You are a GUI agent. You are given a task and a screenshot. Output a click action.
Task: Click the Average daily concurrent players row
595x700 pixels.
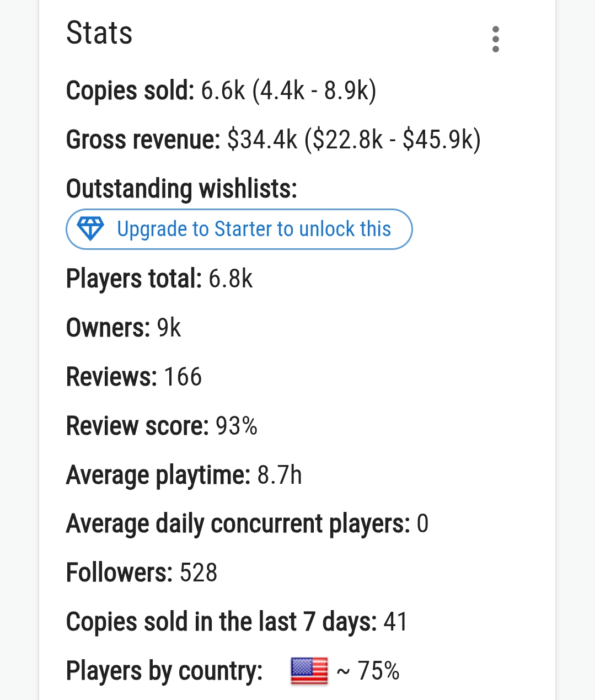(246, 524)
